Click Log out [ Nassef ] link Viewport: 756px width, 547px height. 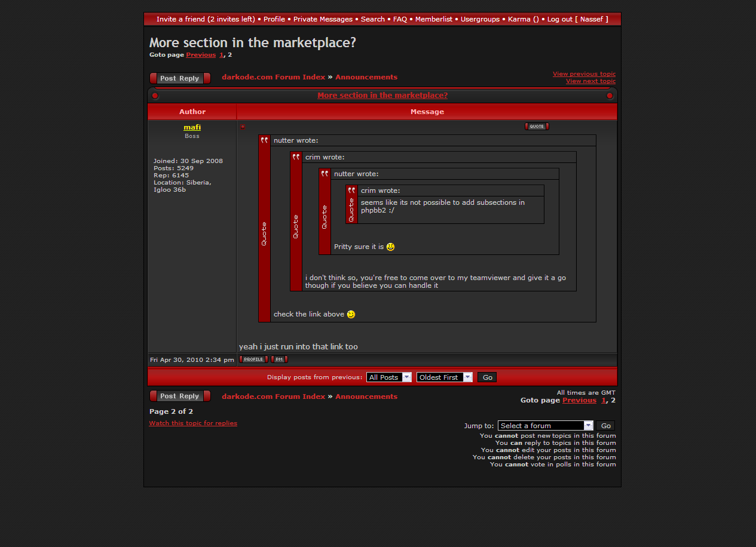tap(577, 19)
